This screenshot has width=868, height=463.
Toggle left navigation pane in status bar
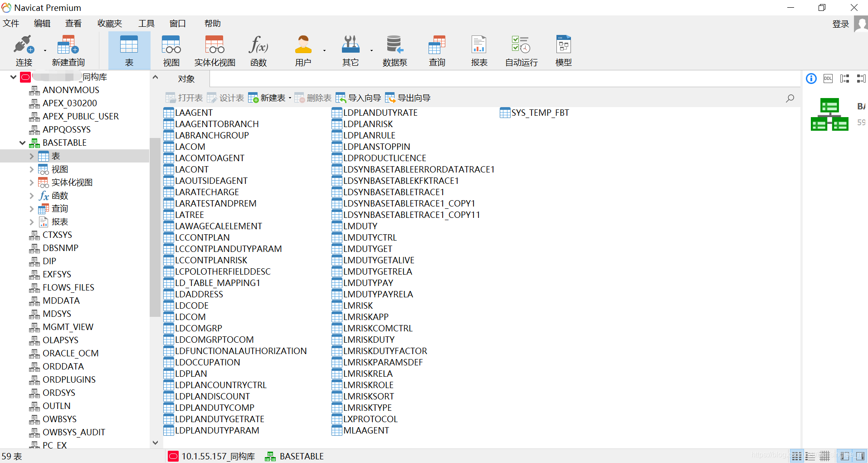pos(844,456)
